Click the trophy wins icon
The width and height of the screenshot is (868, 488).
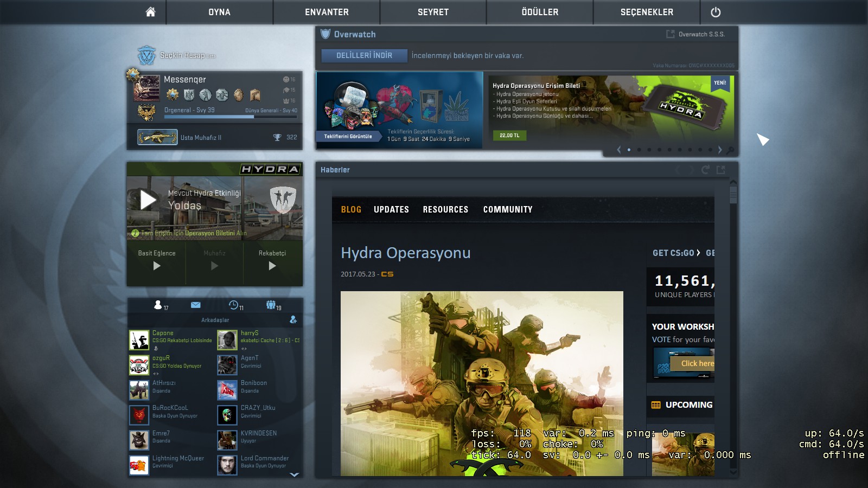coord(277,137)
